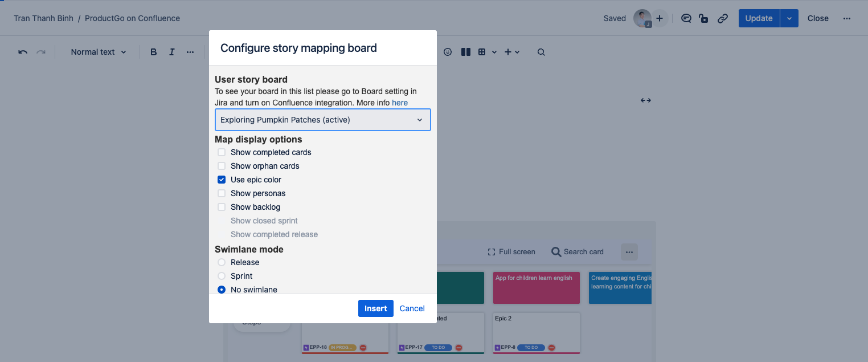Insert a column layout from the toolbar

[465, 52]
